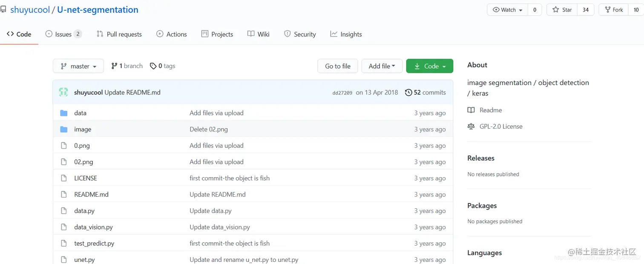
Task: Click the file icon next to data.py
Action: [64, 211]
